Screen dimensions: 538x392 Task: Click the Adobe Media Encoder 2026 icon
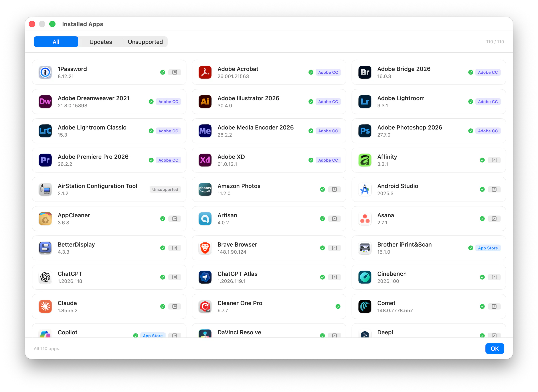(205, 131)
